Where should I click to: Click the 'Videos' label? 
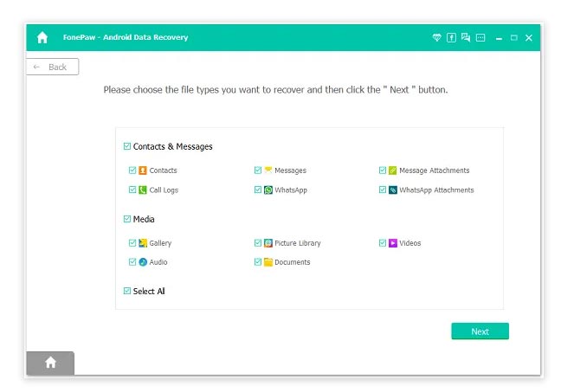(x=410, y=243)
